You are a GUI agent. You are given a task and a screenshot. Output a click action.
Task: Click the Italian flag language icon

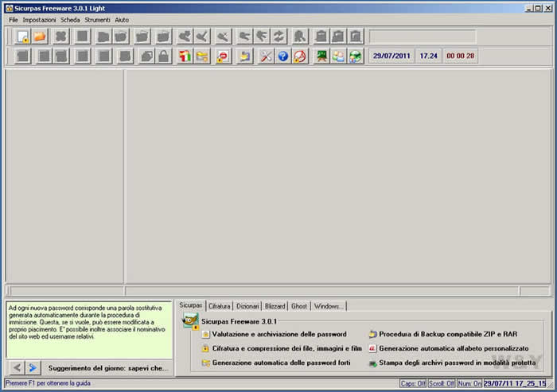[185, 56]
